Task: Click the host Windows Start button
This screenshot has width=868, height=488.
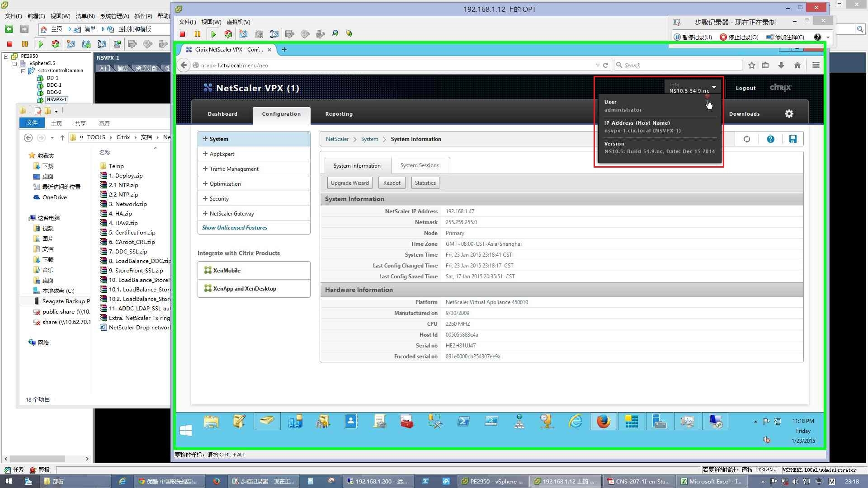Action: click(9, 481)
